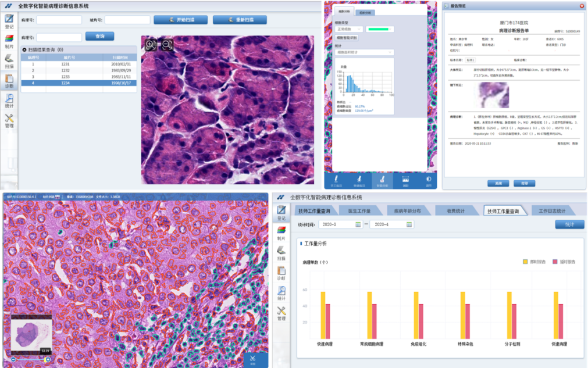Open the 细胞面积统计 statistics dropdown
The height and width of the screenshot is (368, 588).
(365, 52)
